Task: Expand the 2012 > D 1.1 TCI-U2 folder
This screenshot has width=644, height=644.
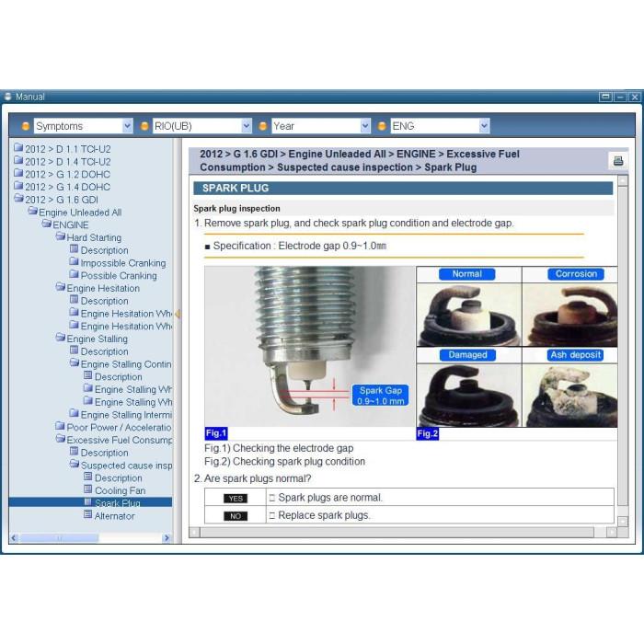Action: click(18, 147)
